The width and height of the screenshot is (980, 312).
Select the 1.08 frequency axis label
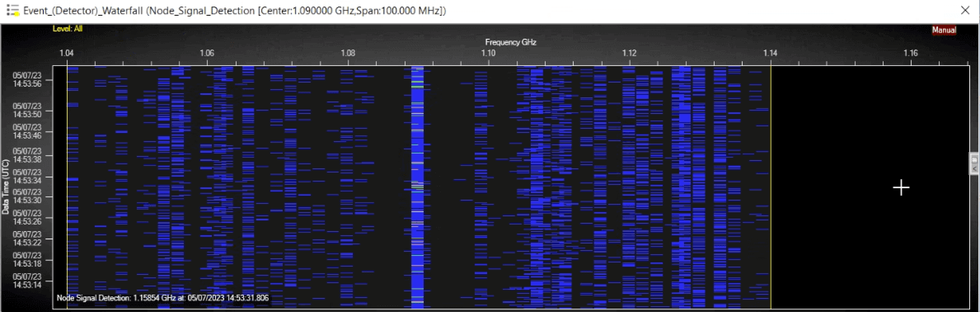(348, 53)
